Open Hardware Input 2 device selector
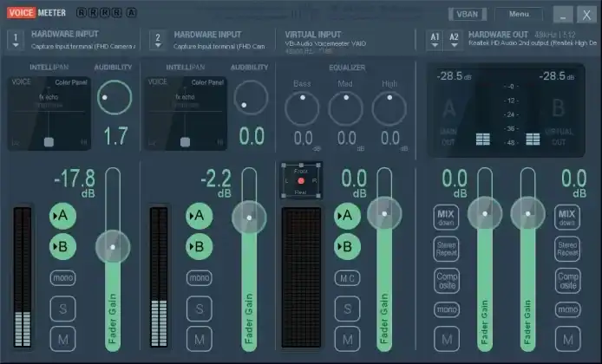The image size is (602, 364). (x=158, y=40)
